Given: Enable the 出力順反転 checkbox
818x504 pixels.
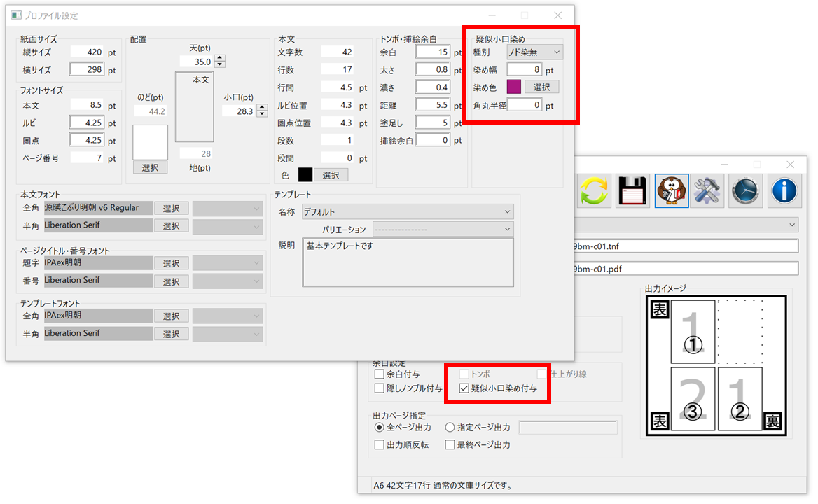Looking at the screenshot, I should click(x=380, y=444).
